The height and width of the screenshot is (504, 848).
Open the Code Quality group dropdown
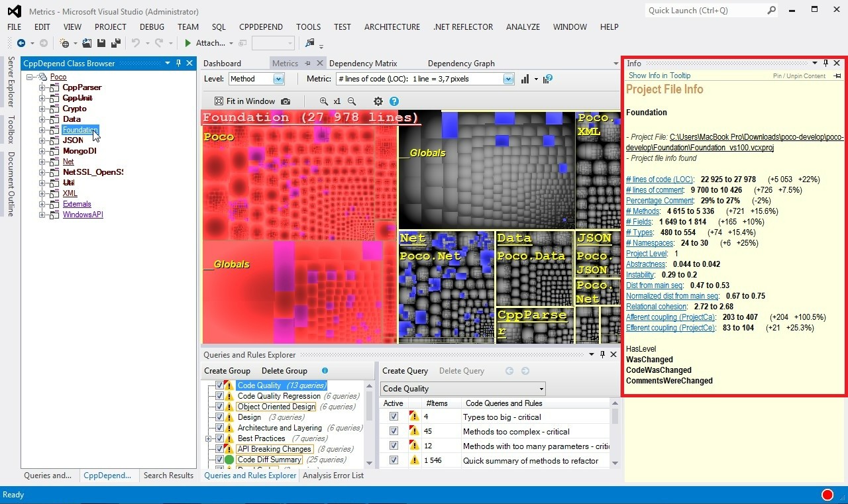(x=462, y=389)
